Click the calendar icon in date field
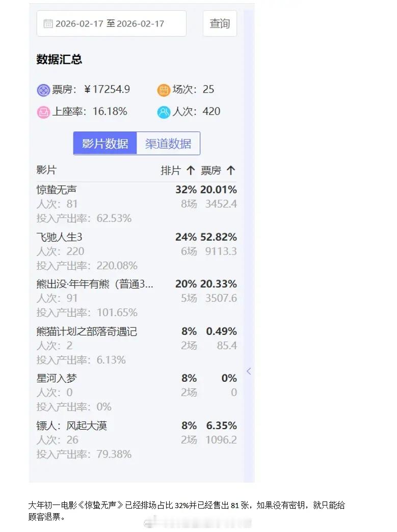This screenshot has width=397, height=532. coord(48,23)
